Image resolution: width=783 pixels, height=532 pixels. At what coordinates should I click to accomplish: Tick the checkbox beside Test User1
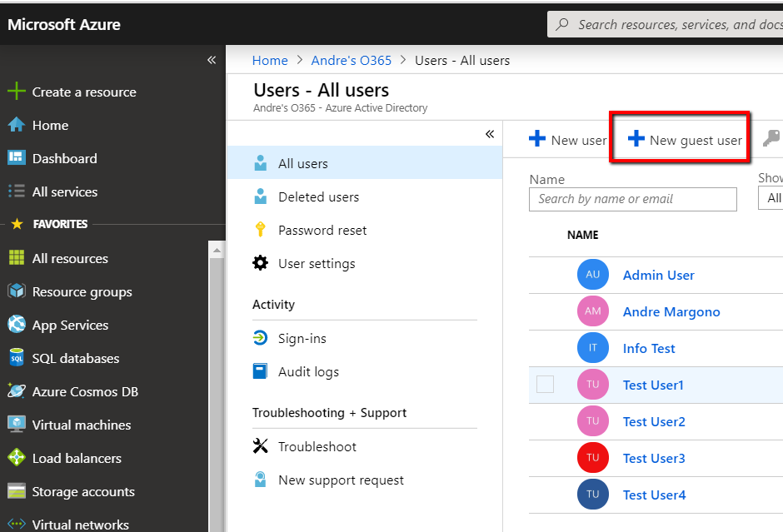[545, 385]
